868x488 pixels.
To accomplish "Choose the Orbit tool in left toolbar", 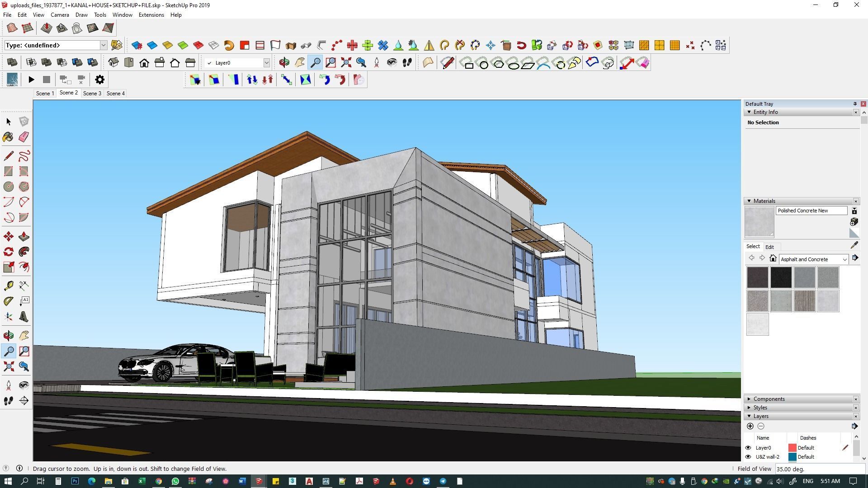I will [x=9, y=335].
